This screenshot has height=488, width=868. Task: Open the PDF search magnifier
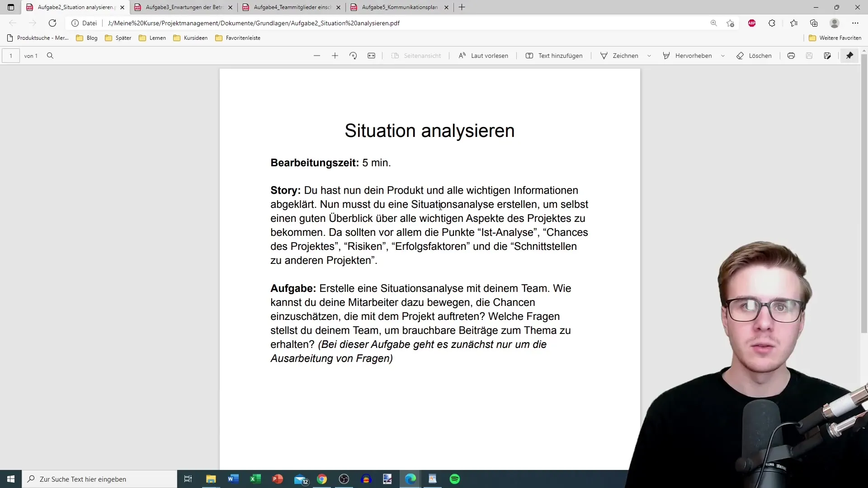(50, 56)
